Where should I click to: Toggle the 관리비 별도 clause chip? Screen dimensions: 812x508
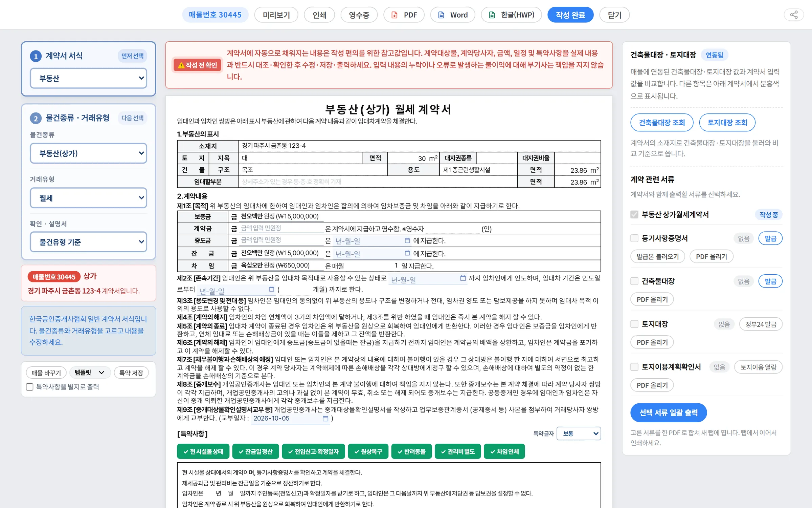458,451
